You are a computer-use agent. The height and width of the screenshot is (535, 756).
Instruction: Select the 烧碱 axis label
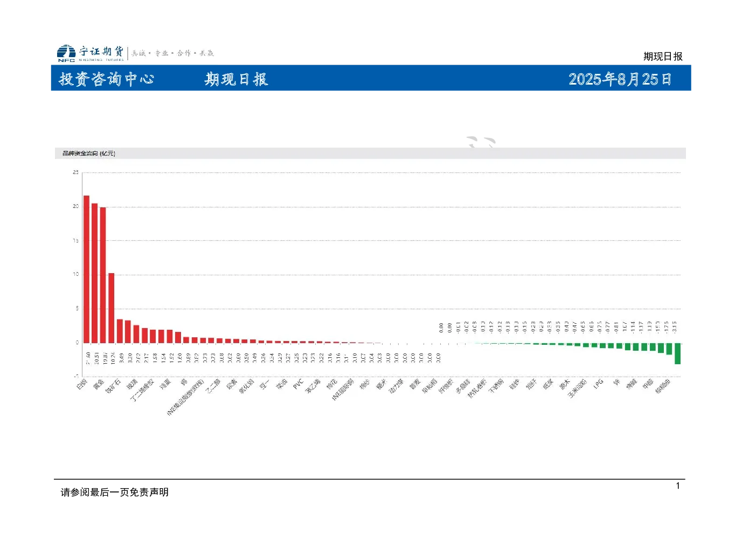(x=632, y=384)
